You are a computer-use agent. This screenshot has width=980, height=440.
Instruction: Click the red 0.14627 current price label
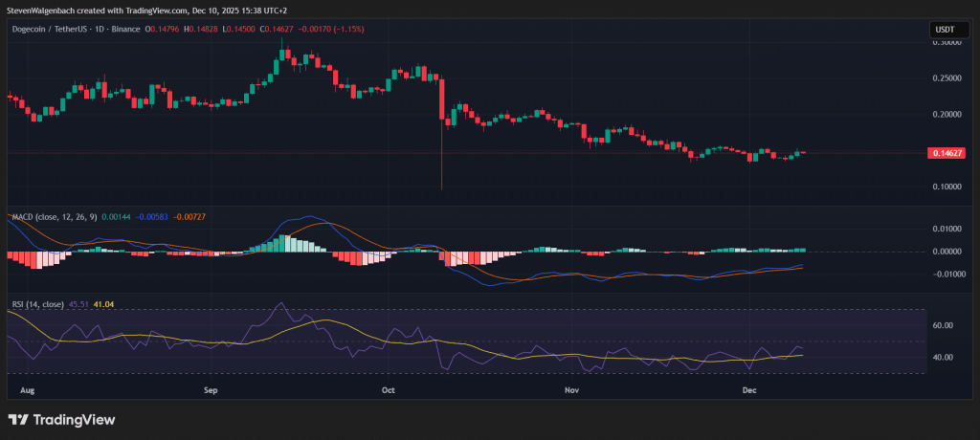[947, 153]
